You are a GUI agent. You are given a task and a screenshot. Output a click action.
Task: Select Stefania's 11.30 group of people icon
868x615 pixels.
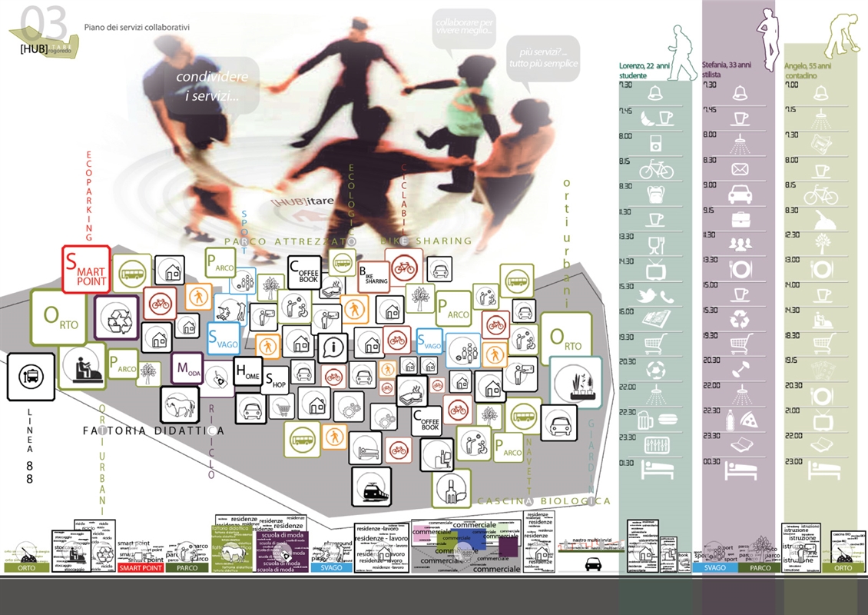[x=740, y=244]
